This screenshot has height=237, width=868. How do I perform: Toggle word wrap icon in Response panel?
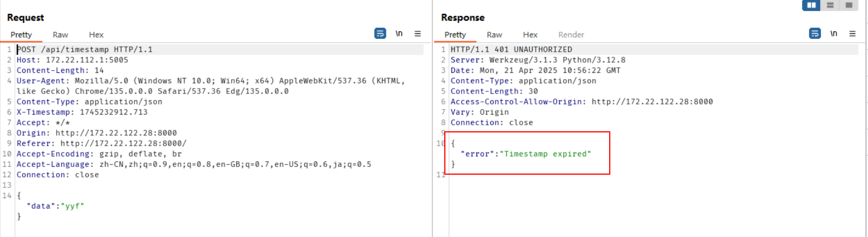815,34
